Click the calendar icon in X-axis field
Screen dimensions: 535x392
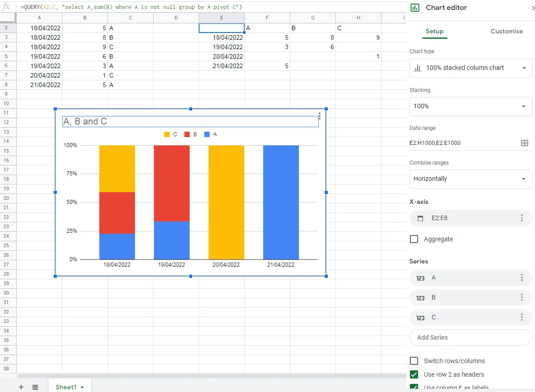pyautogui.click(x=420, y=218)
